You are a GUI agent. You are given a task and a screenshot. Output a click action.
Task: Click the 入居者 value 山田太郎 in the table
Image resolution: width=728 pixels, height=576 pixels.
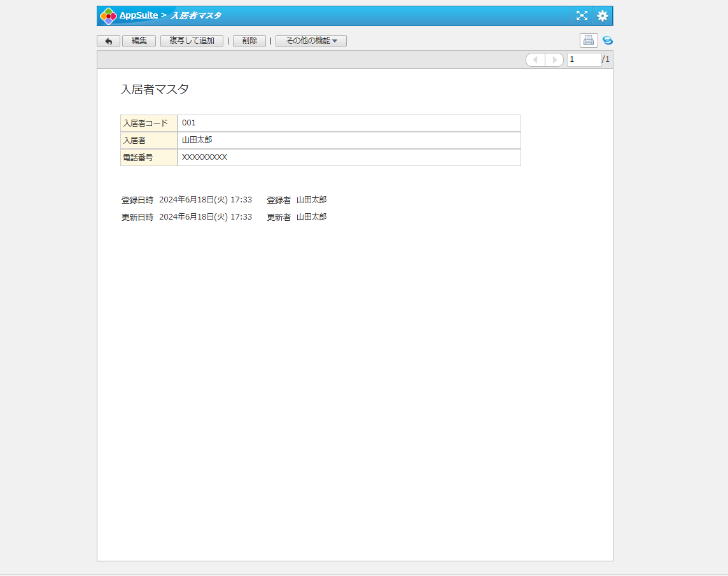[197, 140]
